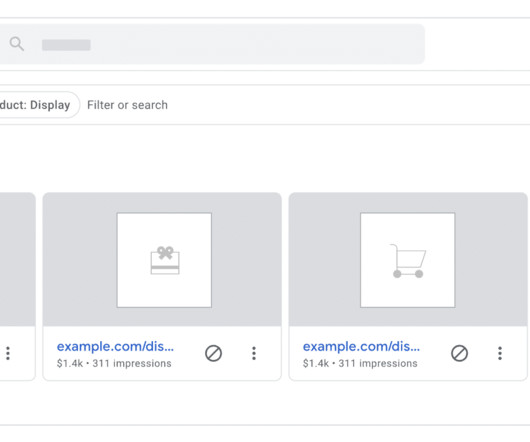Viewport: 530px width, 442px height.
Task: Open three-dot menu on the partially visible left card
Action: [x=8, y=353]
